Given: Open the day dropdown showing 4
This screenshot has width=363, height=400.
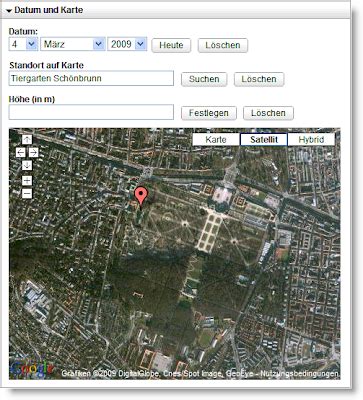Looking at the screenshot, I should tap(23, 44).
